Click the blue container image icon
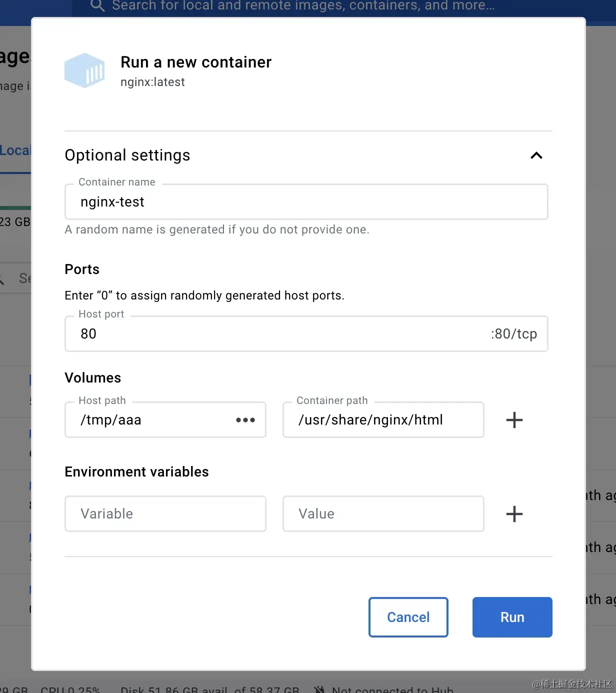Screen dimensions: 616x693 click(x=84, y=70)
